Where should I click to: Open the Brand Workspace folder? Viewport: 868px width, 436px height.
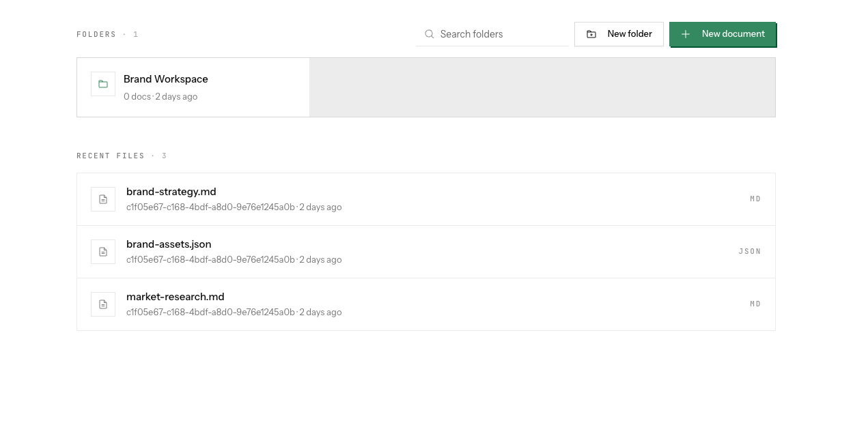pos(193,87)
